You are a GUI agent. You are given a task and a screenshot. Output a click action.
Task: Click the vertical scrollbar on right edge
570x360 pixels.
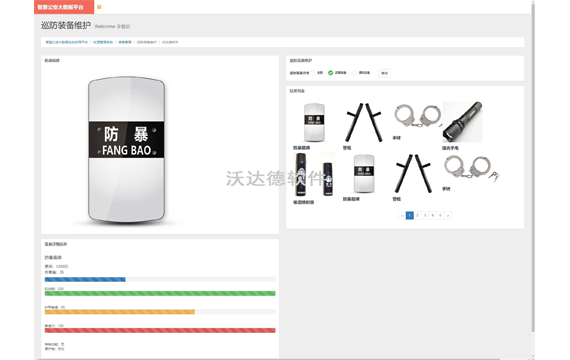click(533, 167)
